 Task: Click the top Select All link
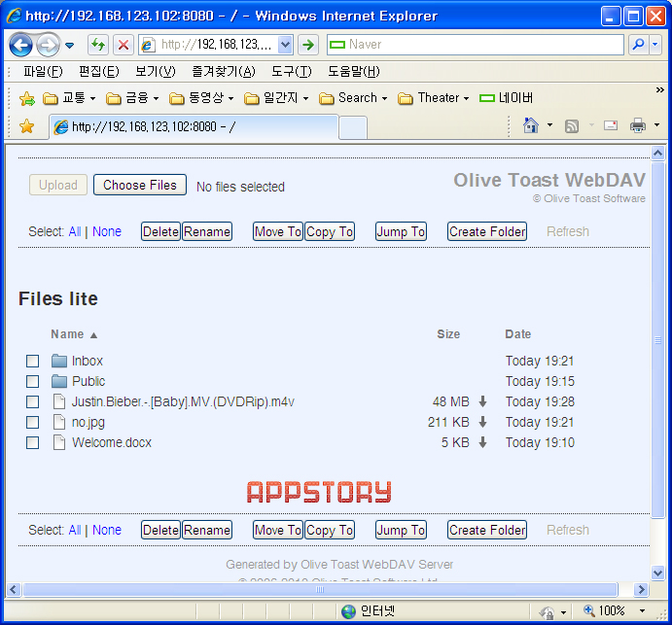[75, 231]
